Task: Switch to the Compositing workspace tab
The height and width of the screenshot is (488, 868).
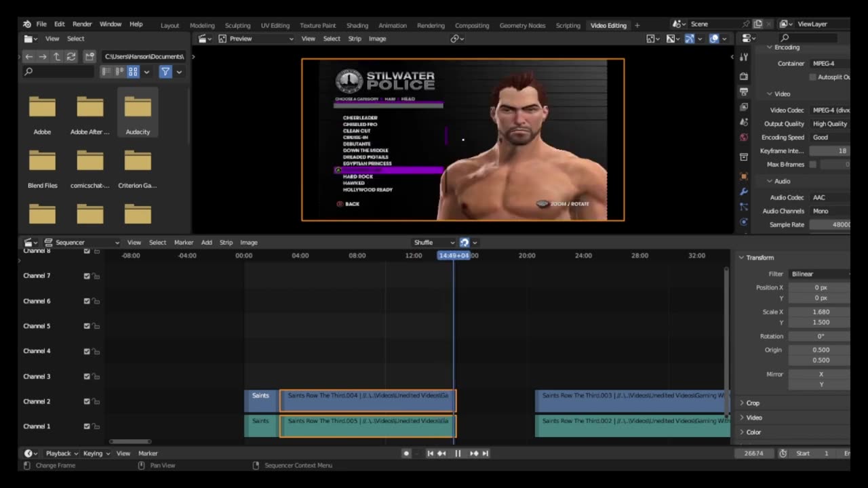Action: coord(472,25)
